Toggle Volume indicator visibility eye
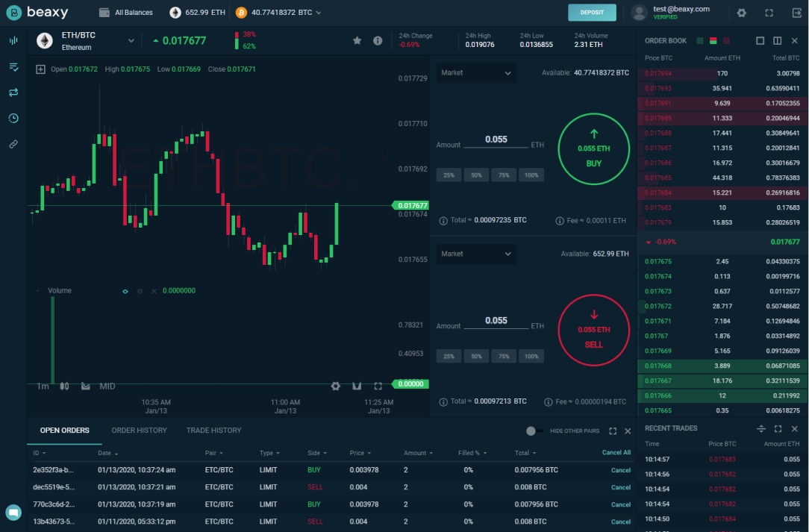809x532 pixels. click(x=125, y=291)
